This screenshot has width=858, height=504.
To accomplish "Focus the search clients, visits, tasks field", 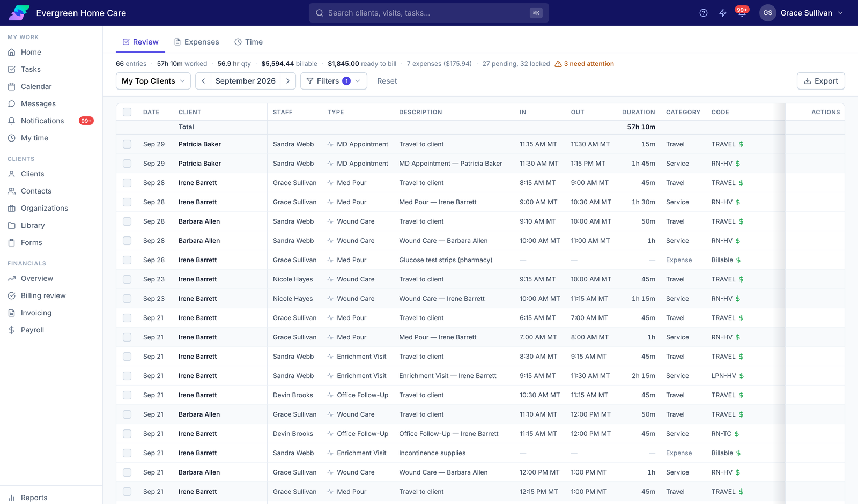I will coord(429,13).
